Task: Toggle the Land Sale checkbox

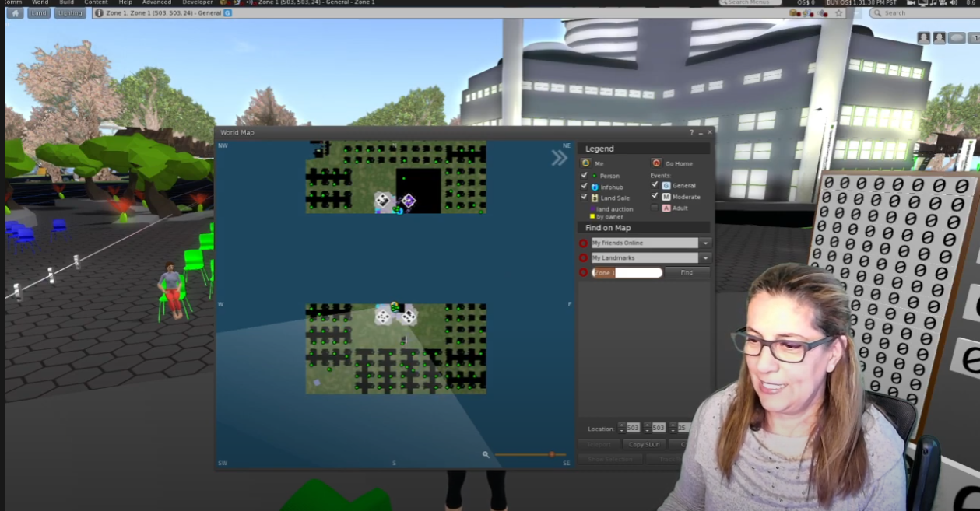Action: click(x=585, y=198)
